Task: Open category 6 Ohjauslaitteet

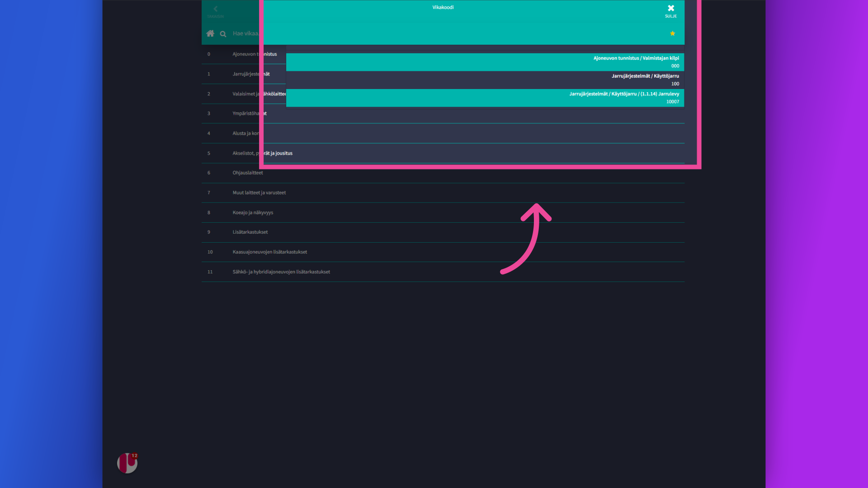Action: click(x=443, y=173)
